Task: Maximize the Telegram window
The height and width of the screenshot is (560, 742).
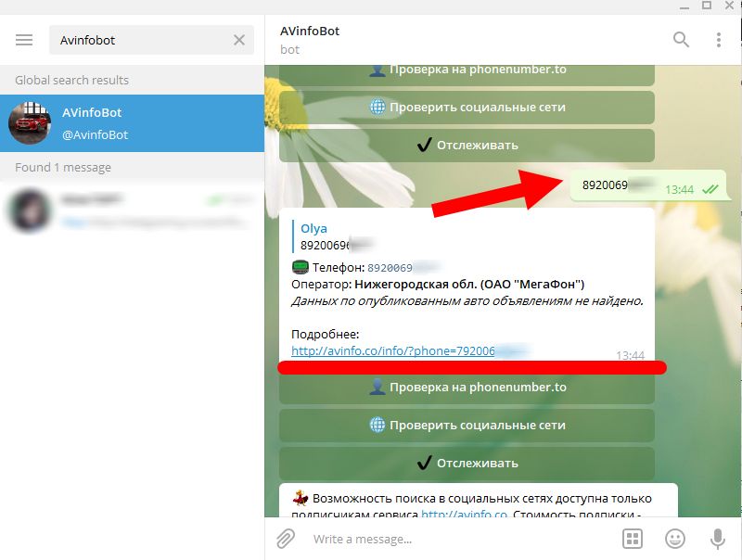Action: tap(707, 6)
